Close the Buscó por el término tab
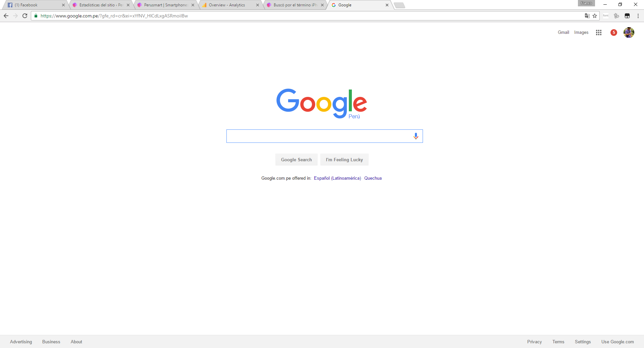The height and width of the screenshot is (348, 644). tap(322, 5)
